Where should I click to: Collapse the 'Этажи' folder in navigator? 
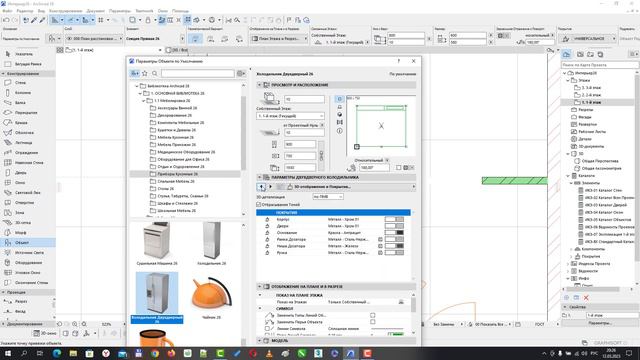pyautogui.click(x=568, y=80)
